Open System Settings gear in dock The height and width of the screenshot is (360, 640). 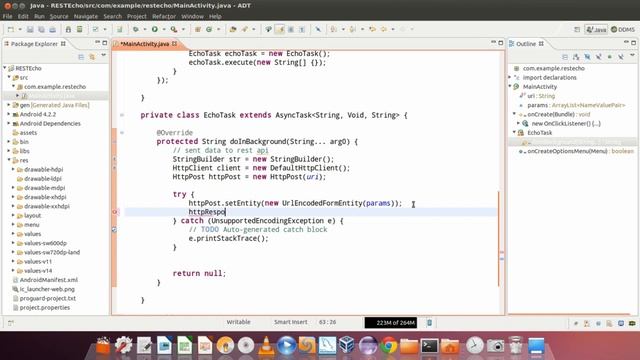coord(123,345)
